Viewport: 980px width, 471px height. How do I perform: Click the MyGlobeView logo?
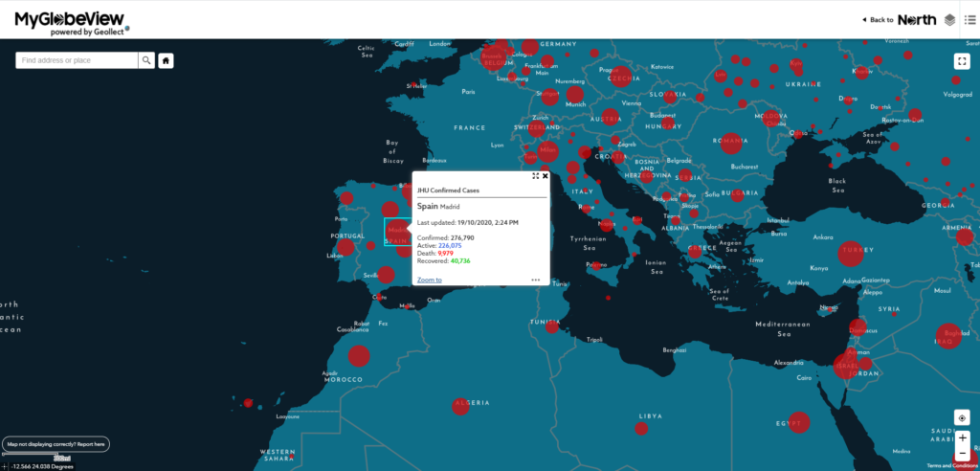pos(69,19)
